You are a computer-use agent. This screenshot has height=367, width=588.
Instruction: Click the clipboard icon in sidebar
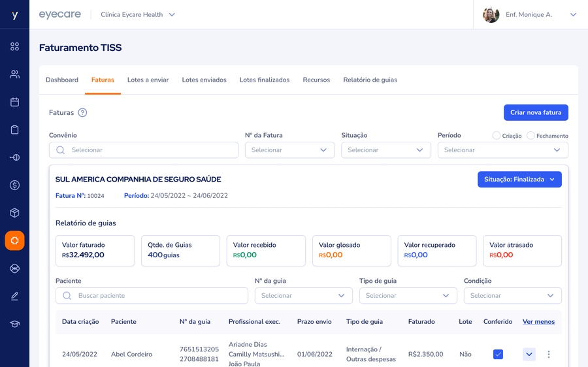coord(14,130)
